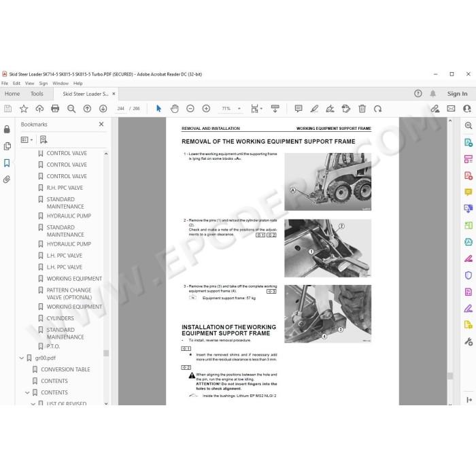Screen dimensions: 476x476
Task: Open the View menu
Action: [29, 83]
